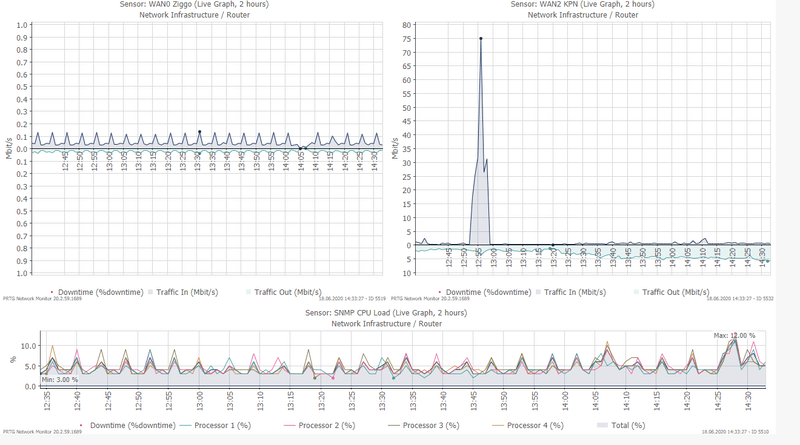
Task: Click the 10.0 value on CPU Load y-axis
Action: 29,346
